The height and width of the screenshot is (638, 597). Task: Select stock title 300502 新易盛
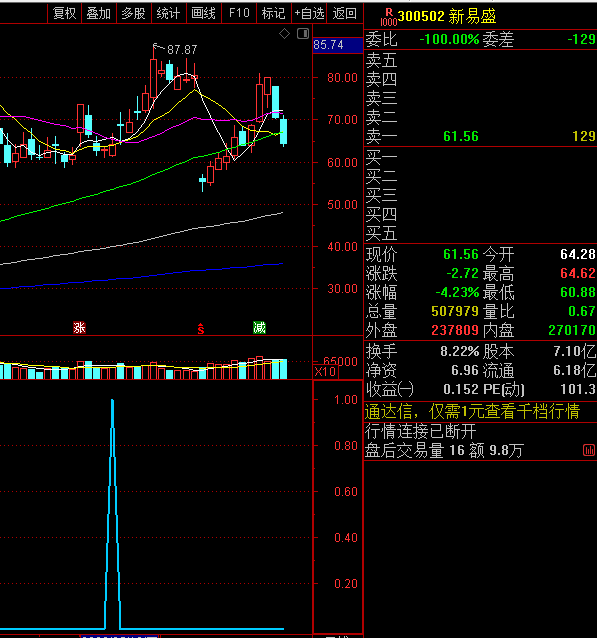(x=447, y=16)
